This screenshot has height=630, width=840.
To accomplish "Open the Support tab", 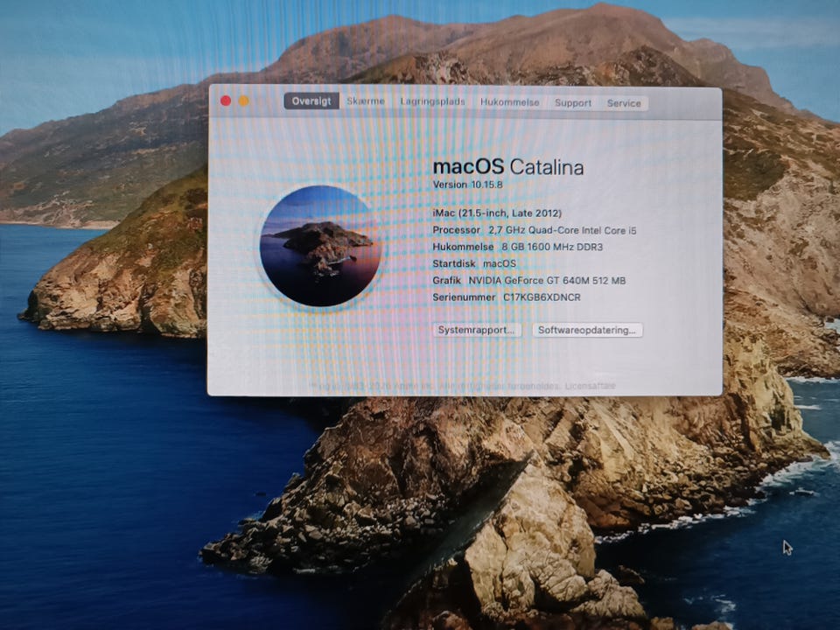I will tap(572, 103).
